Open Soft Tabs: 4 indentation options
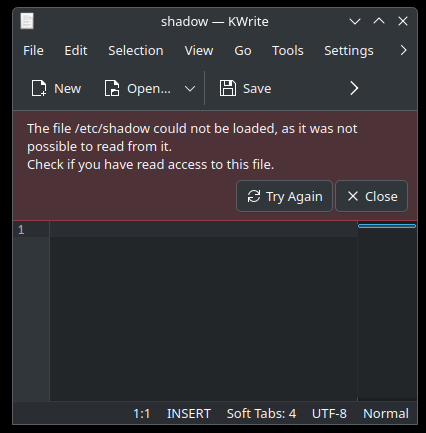The image size is (426, 433). pos(261,414)
